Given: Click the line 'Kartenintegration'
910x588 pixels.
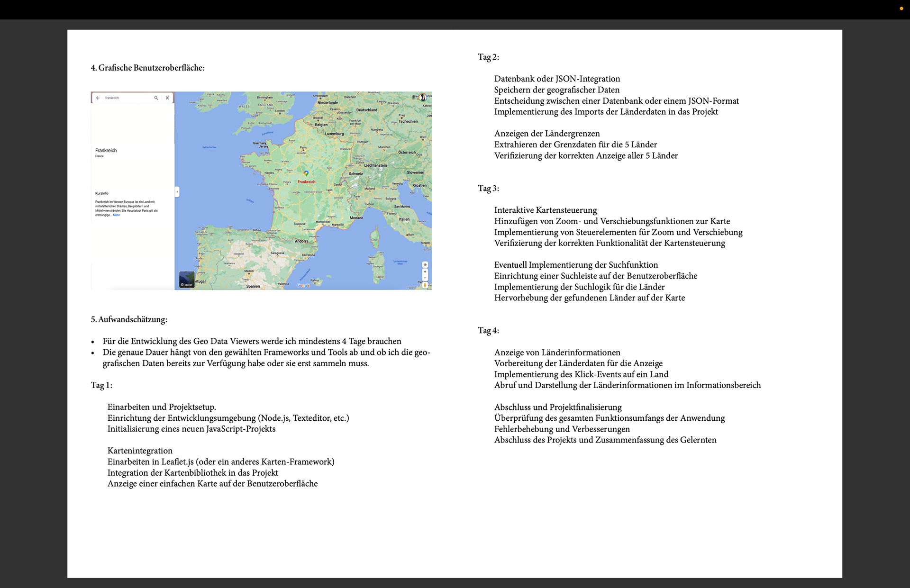Looking at the screenshot, I should pos(140,451).
